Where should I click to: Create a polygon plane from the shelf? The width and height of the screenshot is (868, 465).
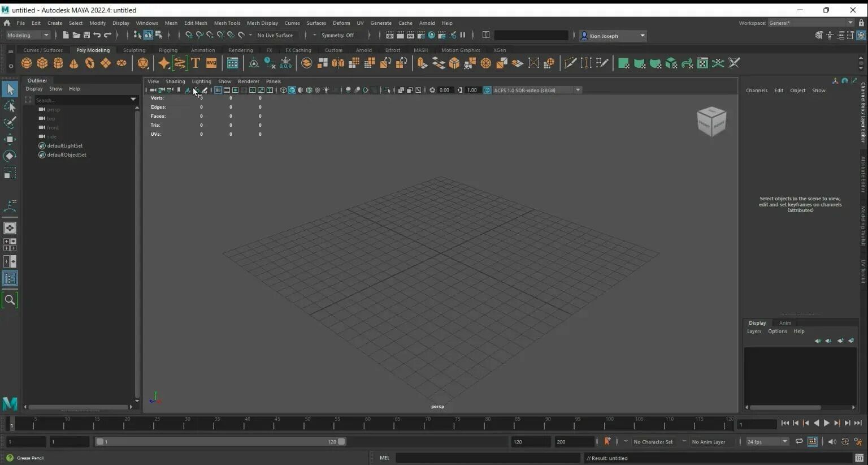(x=105, y=63)
